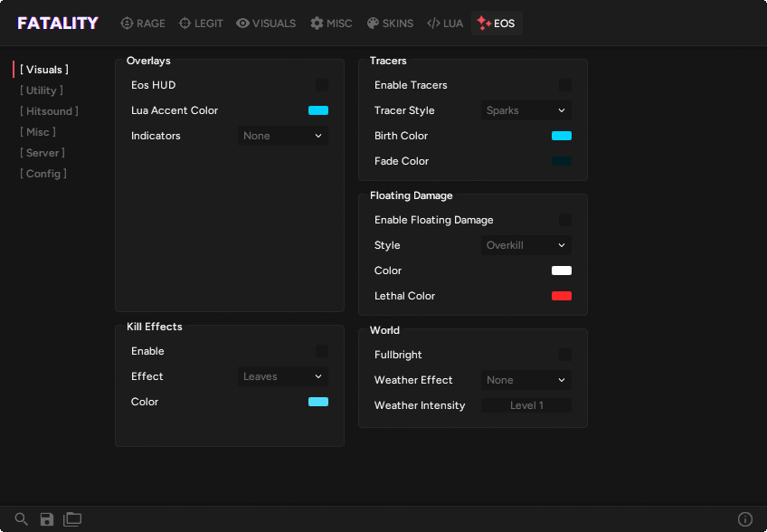767x532 pixels.
Task: Open the search magnifier icon
Action: click(21, 518)
